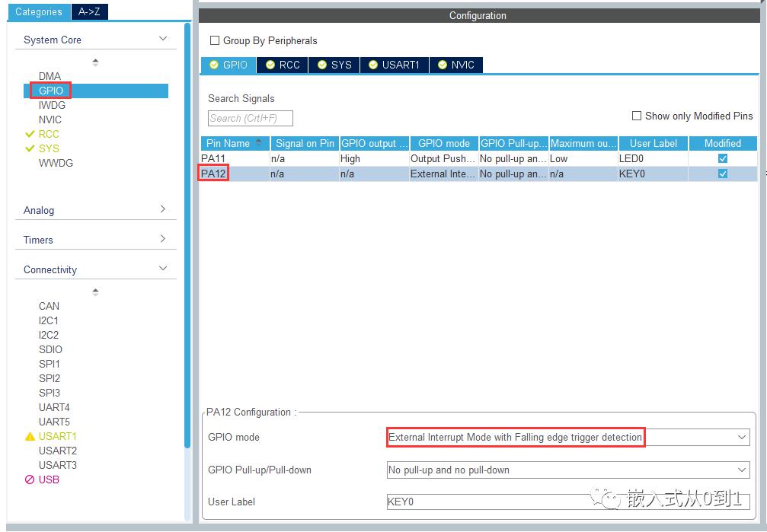The height and width of the screenshot is (532, 767).
Task: Switch to the Categories tab
Action: click(x=39, y=11)
